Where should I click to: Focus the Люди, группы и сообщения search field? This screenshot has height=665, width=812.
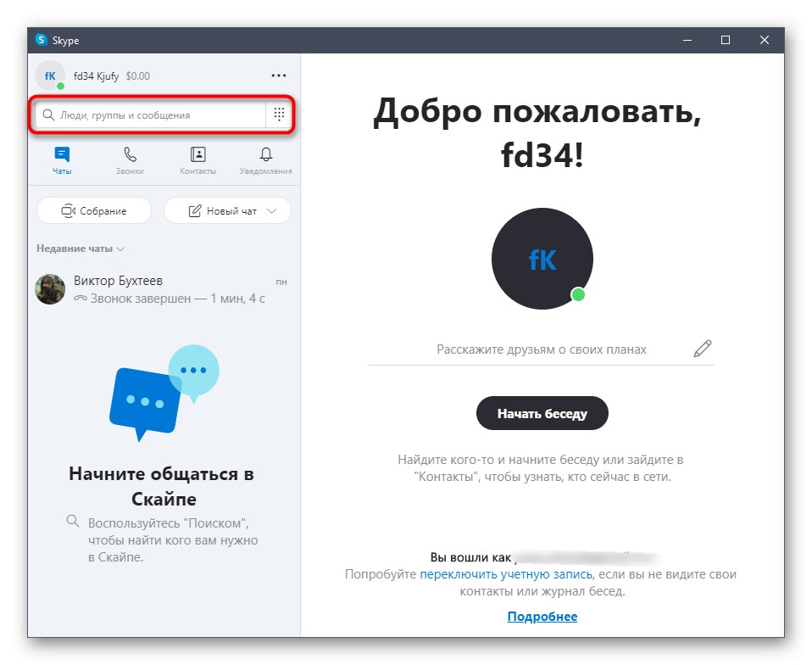click(150, 115)
